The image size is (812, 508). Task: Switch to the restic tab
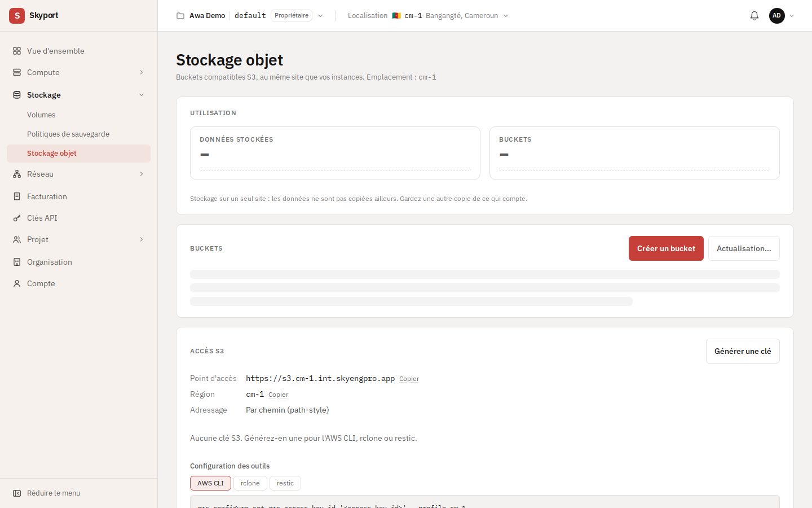[x=285, y=483]
